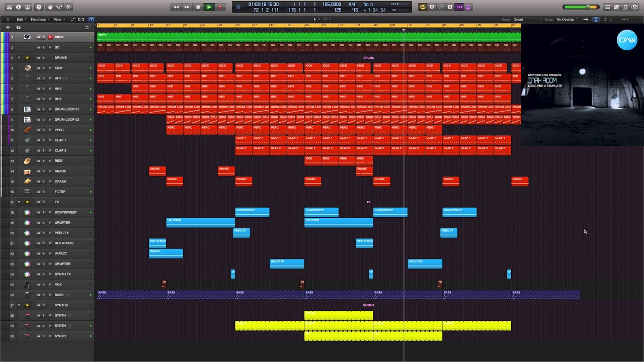Add a new track with plus button
The image size is (644, 362).
8,27
